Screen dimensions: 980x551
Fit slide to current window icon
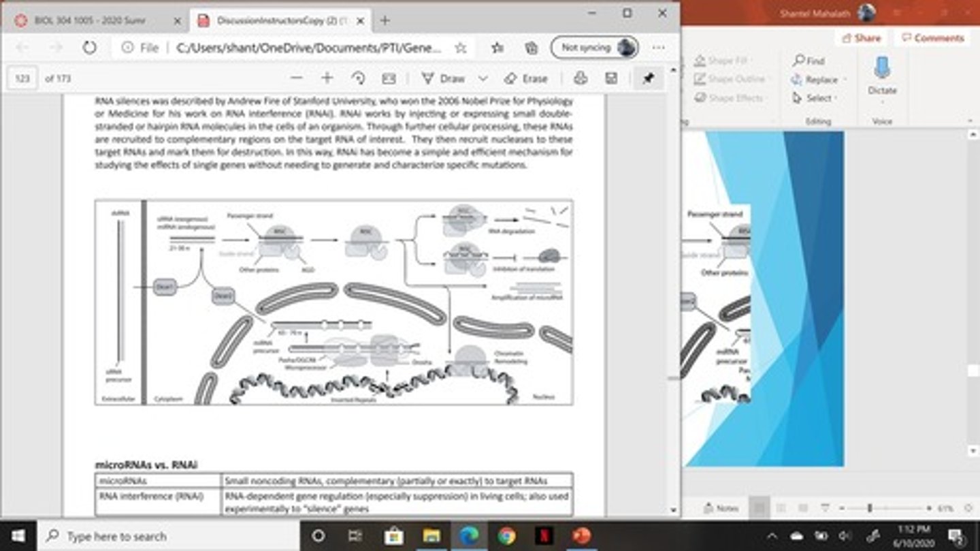(x=968, y=508)
